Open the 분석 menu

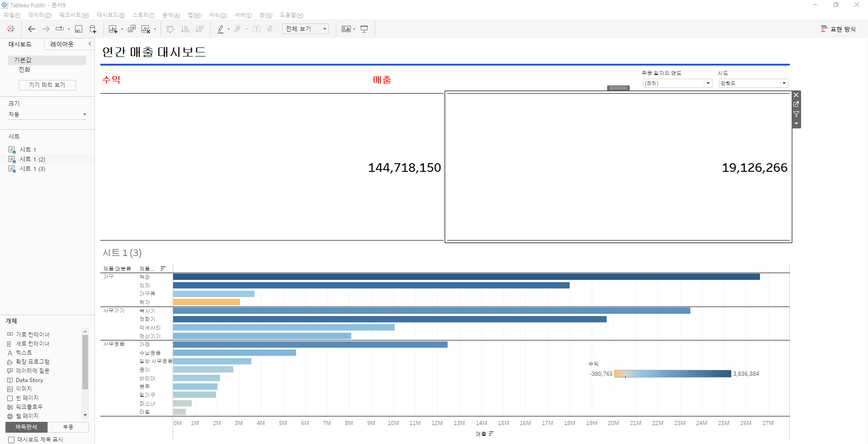171,15
